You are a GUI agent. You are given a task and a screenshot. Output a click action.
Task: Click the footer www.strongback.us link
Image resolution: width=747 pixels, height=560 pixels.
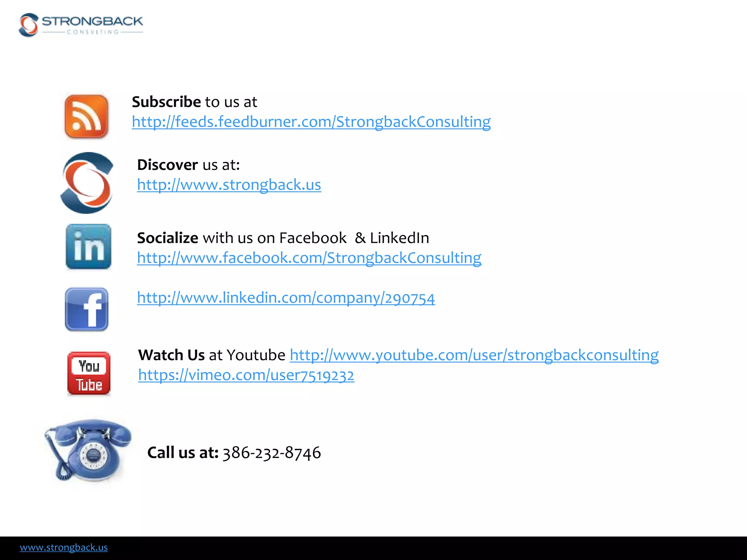(64, 548)
